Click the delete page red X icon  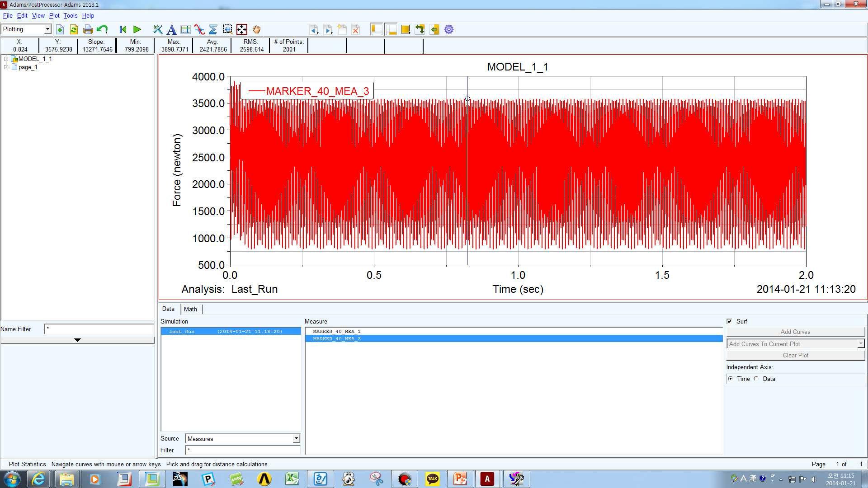point(356,30)
